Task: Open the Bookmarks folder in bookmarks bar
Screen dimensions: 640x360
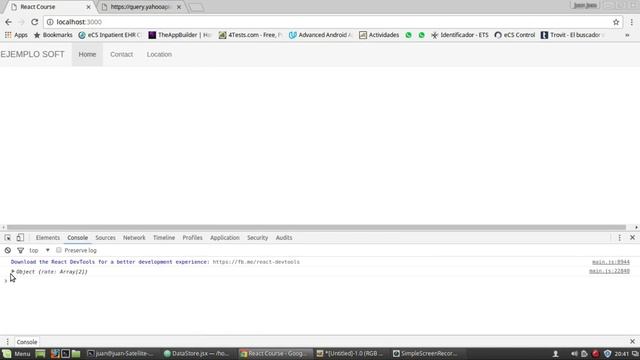Action: (53, 35)
